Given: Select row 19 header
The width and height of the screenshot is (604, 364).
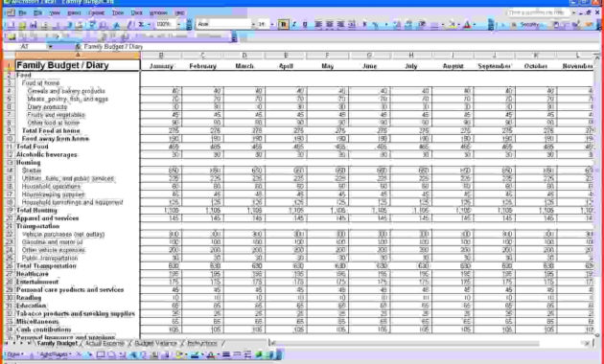Looking at the screenshot, I should 10,211.
